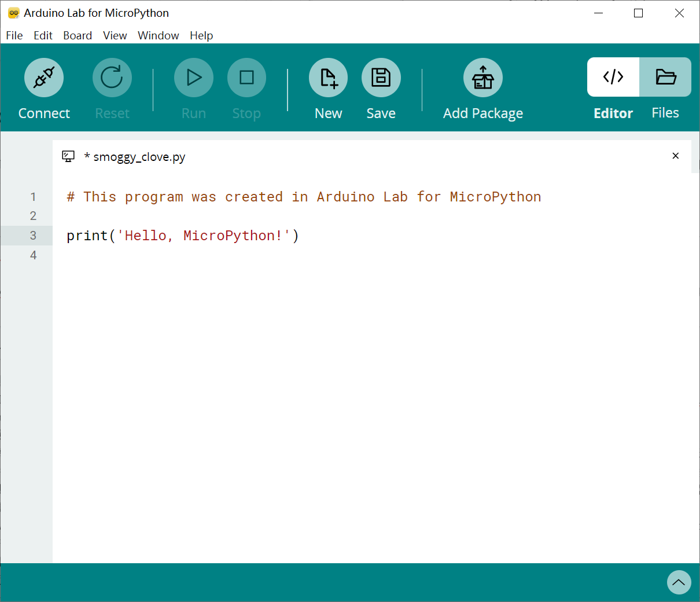Click the computer icon on file tab

click(68, 156)
